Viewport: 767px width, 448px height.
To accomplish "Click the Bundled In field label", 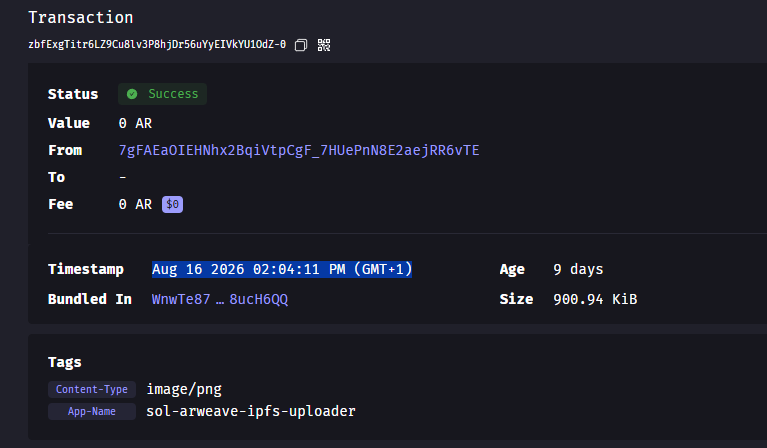I will coord(90,299).
